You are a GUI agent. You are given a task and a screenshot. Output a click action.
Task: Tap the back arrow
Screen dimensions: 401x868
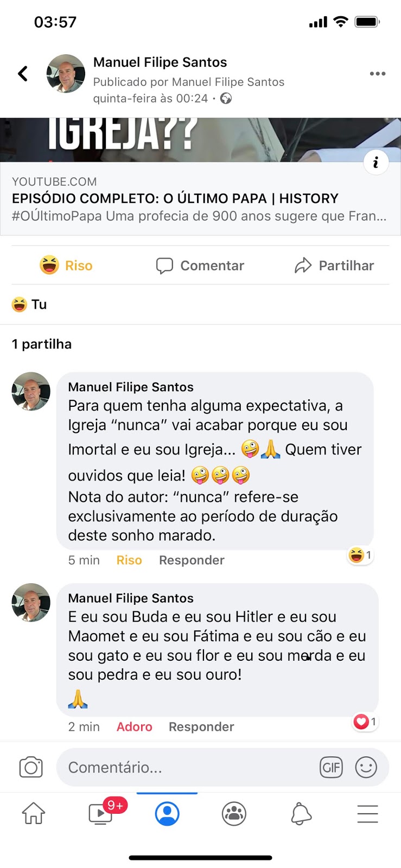23,74
